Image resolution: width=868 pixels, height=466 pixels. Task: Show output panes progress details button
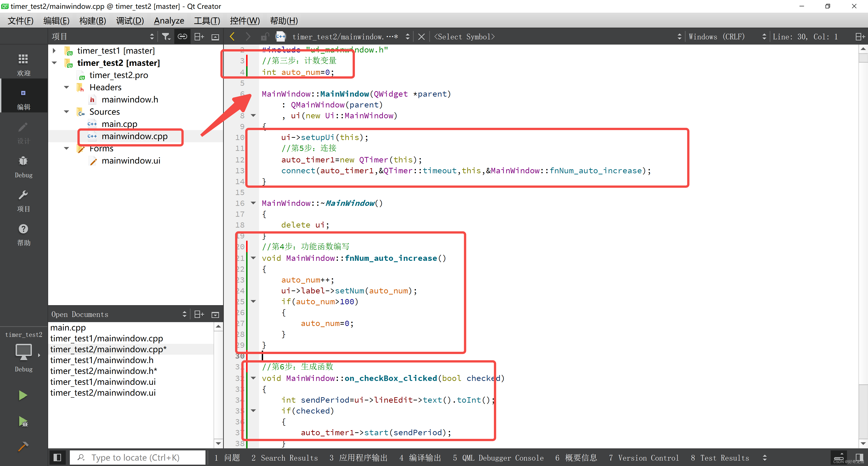tap(838, 458)
